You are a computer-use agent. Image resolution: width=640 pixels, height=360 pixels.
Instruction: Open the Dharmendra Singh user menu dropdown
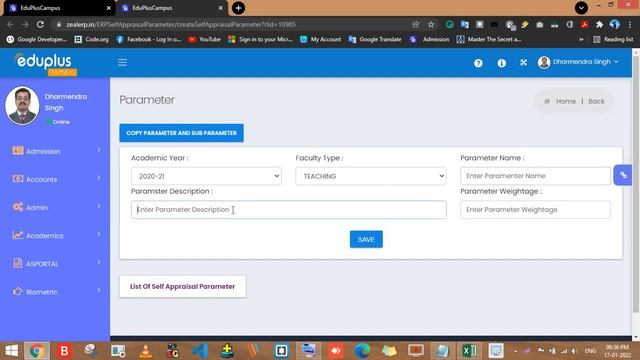click(578, 62)
